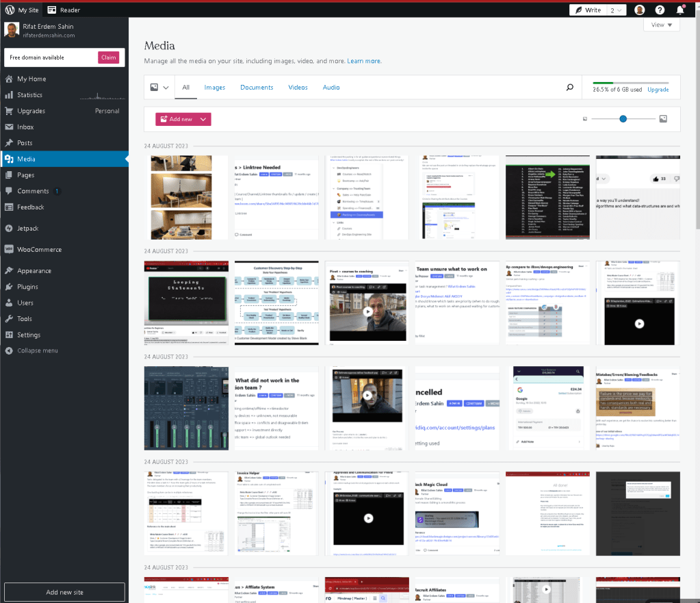700x603 pixels.
Task: Expand the drafts count dropdown next to Write
Action: pyautogui.click(x=616, y=10)
